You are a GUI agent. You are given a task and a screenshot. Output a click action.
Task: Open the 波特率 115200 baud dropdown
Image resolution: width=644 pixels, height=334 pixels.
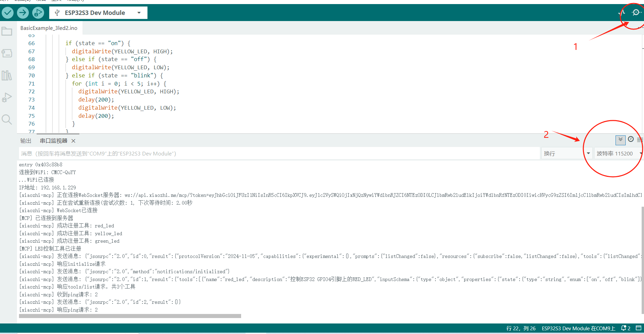[618, 153]
